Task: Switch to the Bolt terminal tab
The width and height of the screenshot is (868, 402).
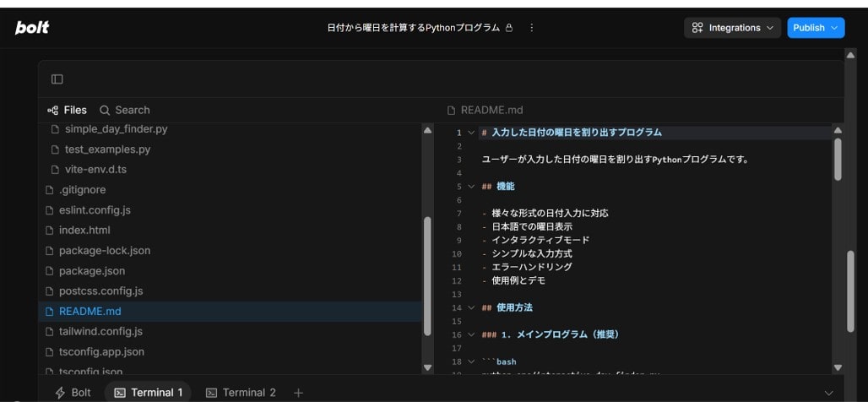Action: (73, 393)
